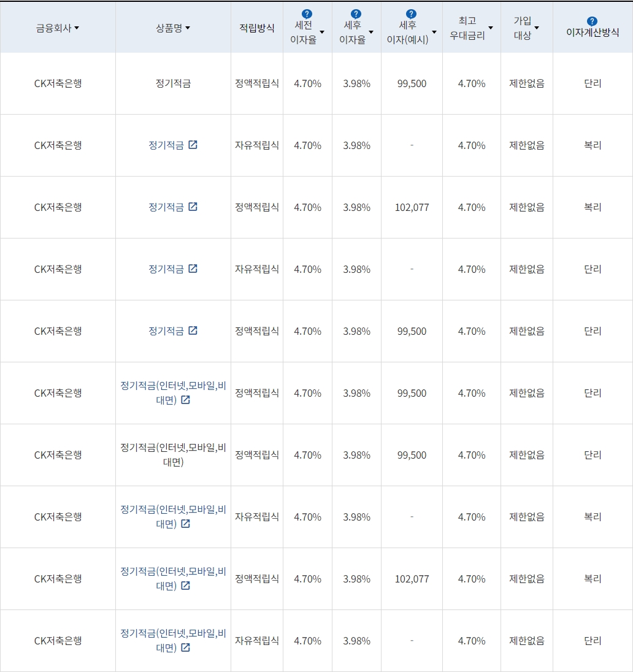633x672 pixels.
Task: Expand the 가입대상 sort options arrow
Action: [537, 26]
